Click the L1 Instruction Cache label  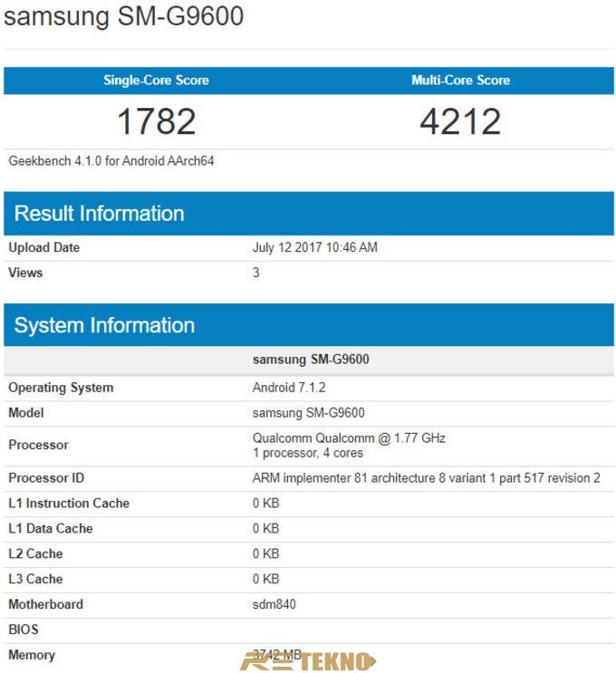(69, 504)
